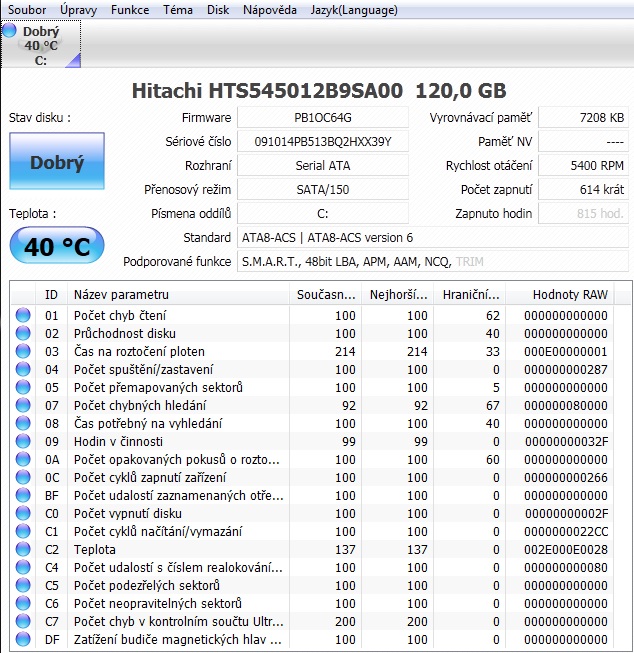
Task: Click status orb for row DF Zatížení budiče
Action: point(23,639)
